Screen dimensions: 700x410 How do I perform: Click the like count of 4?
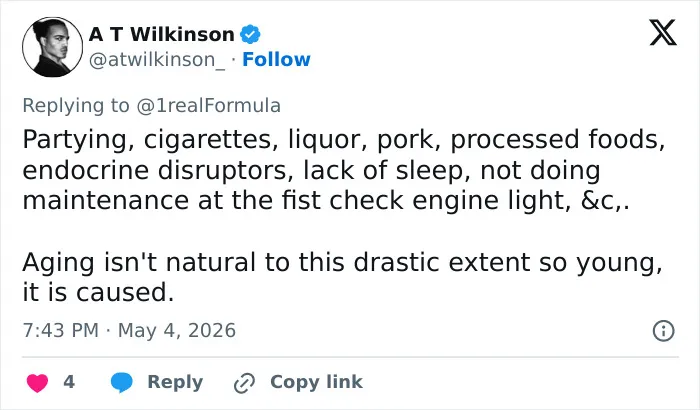point(69,382)
